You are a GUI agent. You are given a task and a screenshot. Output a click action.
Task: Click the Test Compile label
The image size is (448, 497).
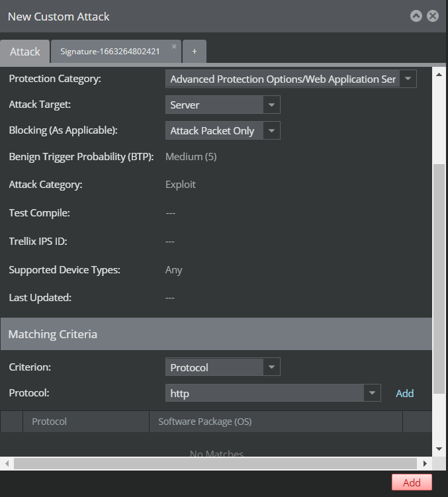39,212
